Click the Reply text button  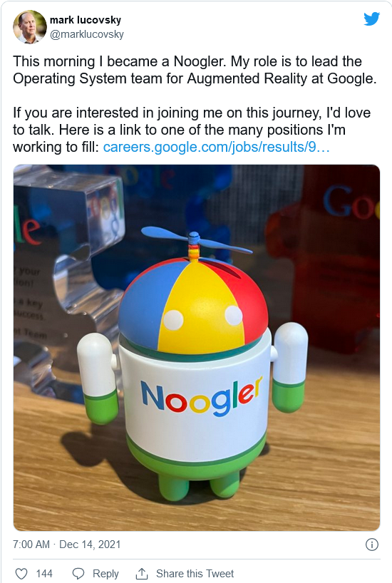pyautogui.click(x=105, y=573)
